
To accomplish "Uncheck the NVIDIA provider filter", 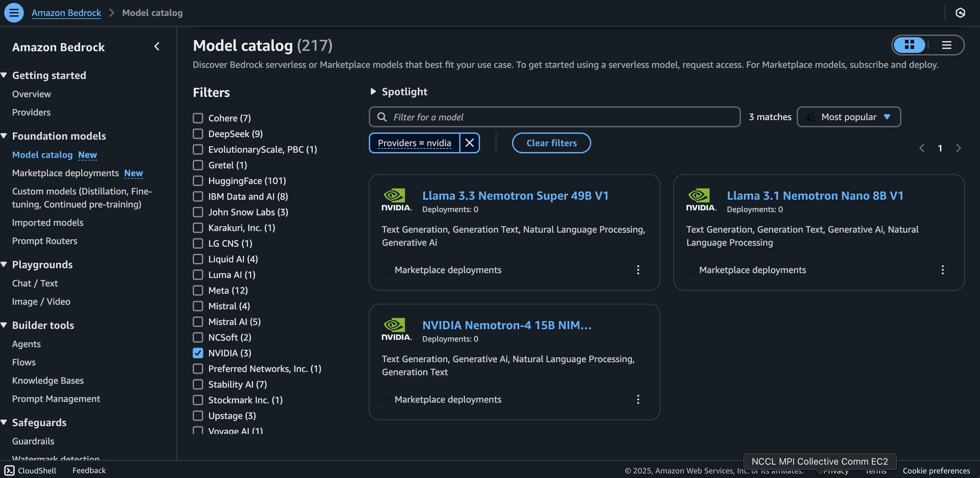I will (198, 353).
